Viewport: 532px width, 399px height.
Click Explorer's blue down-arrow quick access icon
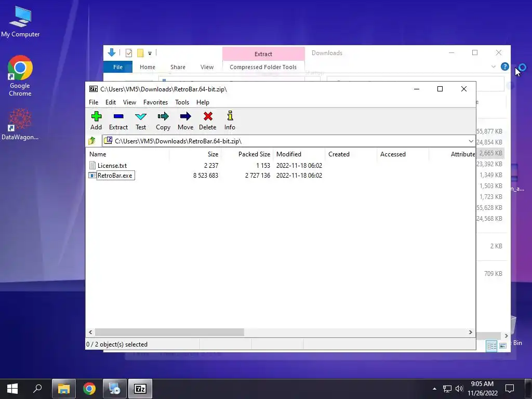[x=112, y=52]
